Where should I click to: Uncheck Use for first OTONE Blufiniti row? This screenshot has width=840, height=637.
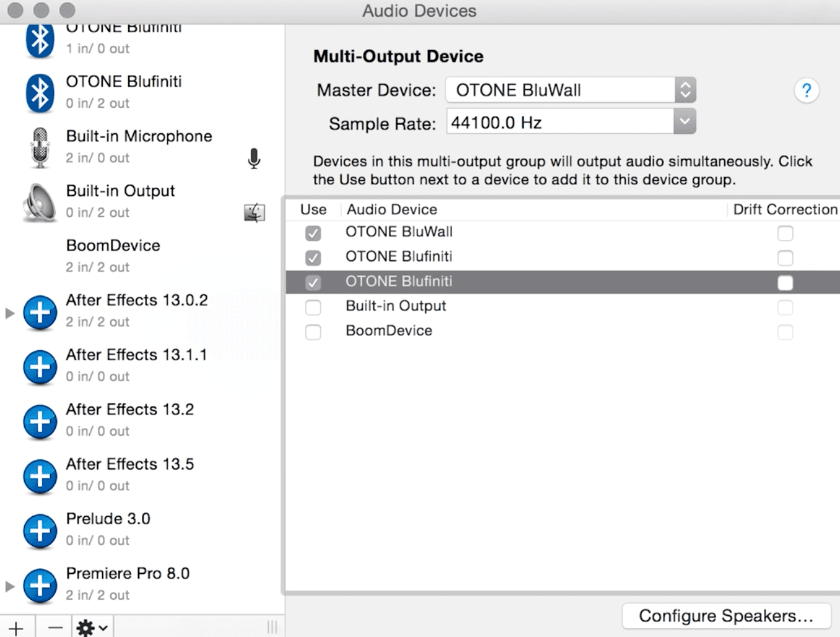click(x=313, y=258)
